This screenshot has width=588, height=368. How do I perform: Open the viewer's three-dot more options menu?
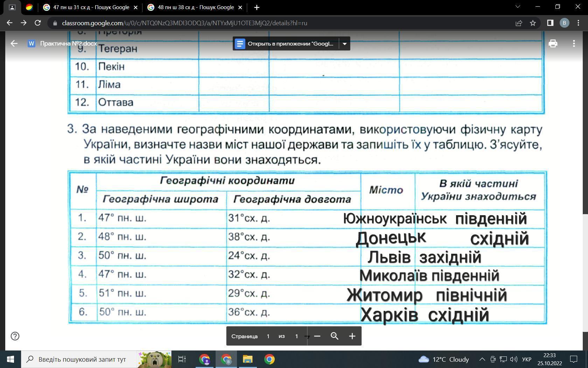click(574, 43)
